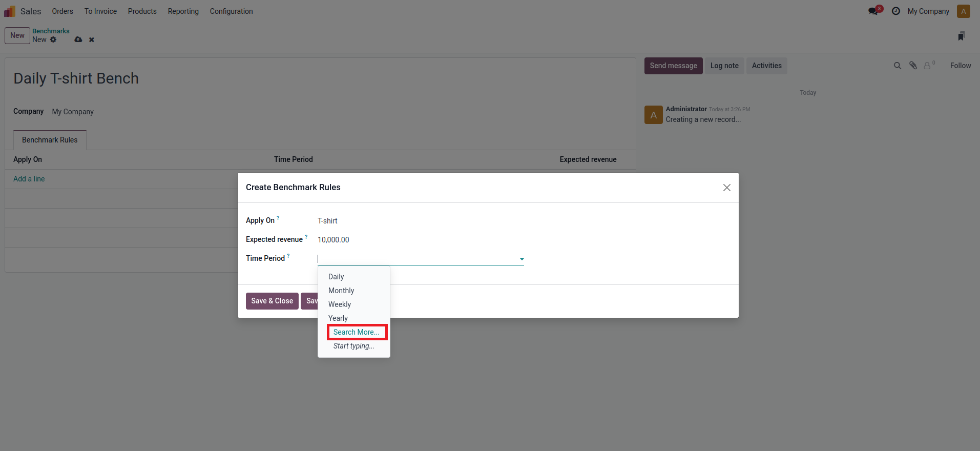Screen dimensions: 980x451
Task: Click Add a line link
Action: click(29, 179)
